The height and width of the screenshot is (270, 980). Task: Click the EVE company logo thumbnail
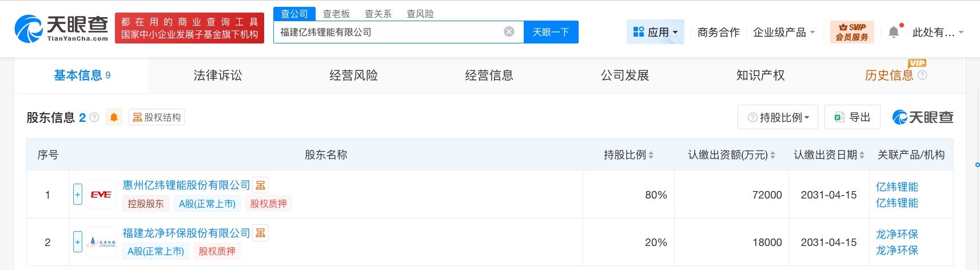click(x=101, y=194)
